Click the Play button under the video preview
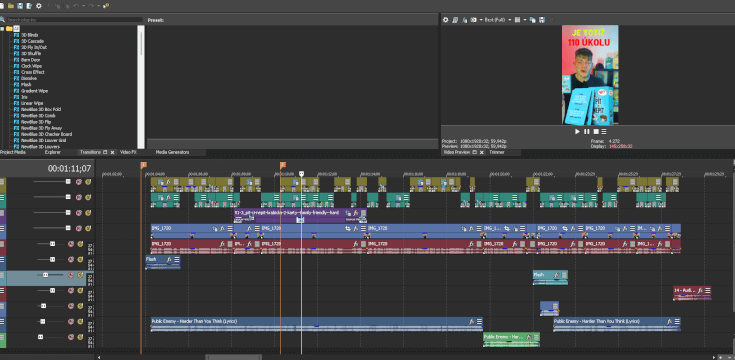Image resolution: width=735 pixels, height=360 pixels. tap(578, 132)
